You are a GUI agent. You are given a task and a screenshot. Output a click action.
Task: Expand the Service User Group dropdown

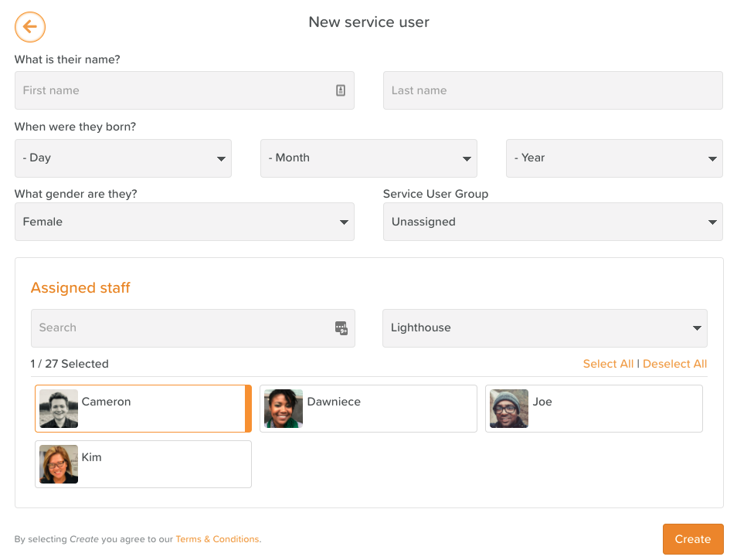[x=553, y=222]
